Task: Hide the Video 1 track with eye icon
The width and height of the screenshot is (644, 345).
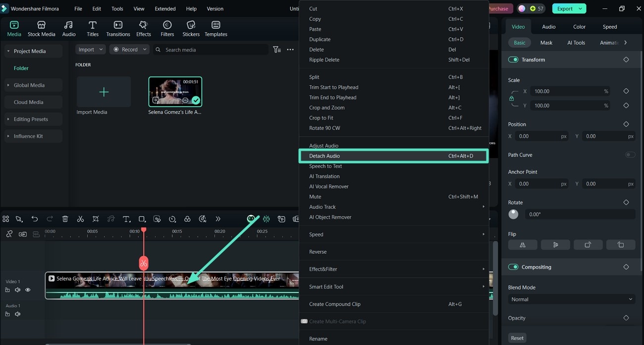Action: click(x=28, y=290)
